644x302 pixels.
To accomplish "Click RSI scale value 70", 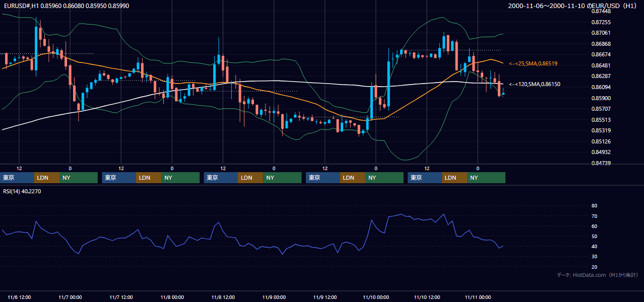I will (594, 216).
